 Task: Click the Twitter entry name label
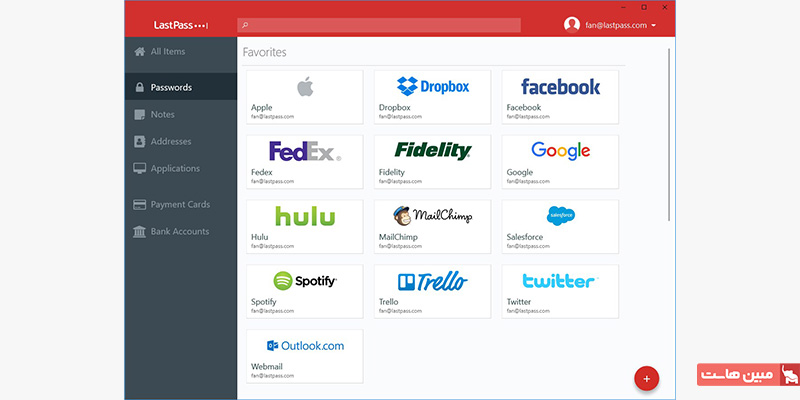pyautogui.click(x=519, y=302)
